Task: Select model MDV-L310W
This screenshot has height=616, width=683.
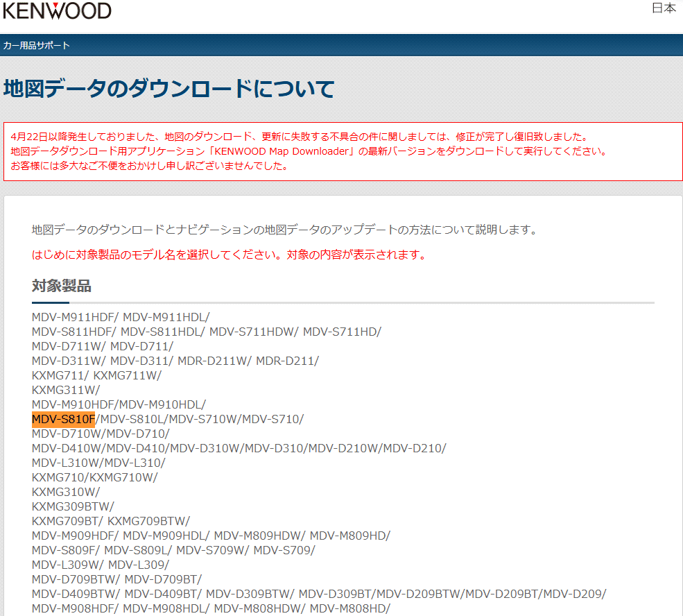Action: 66,463
